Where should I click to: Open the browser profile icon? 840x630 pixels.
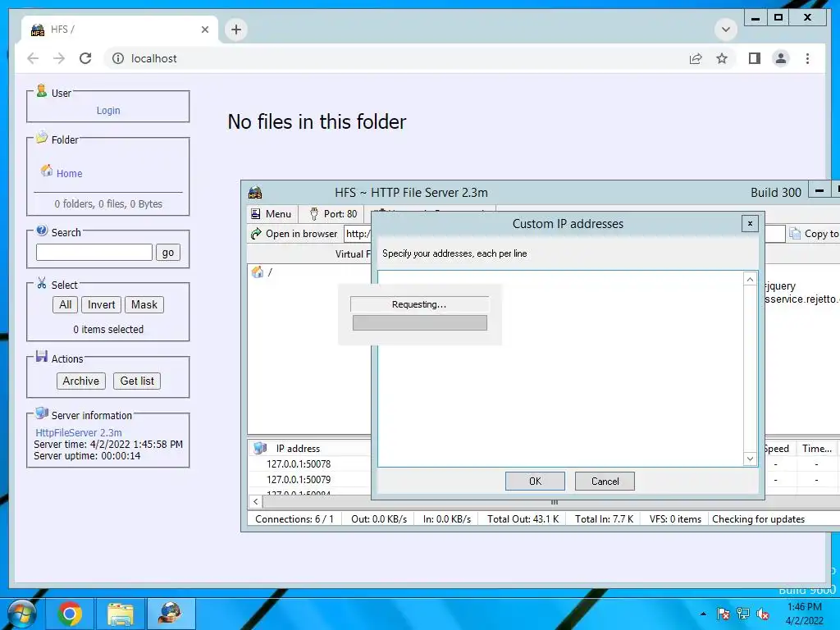coord(781,58)
